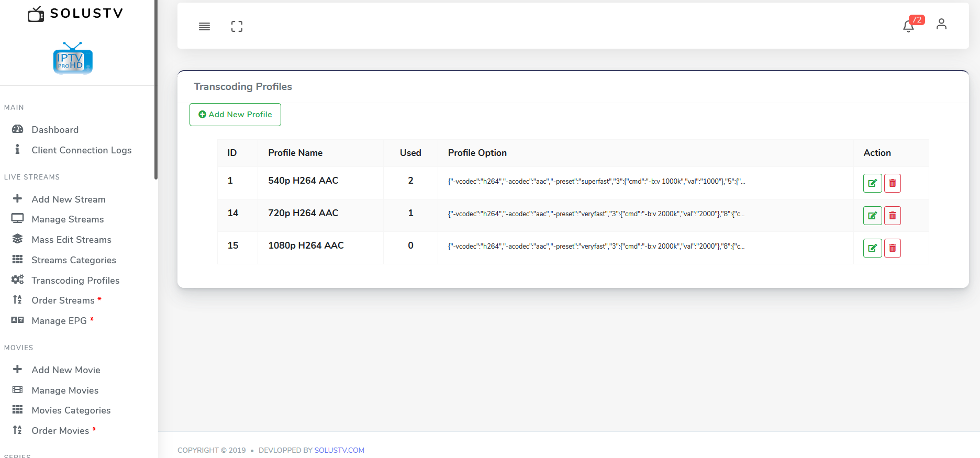Delete the 1080p H264 AAC profile
This screenshot has width=980, height=458.
893,248
